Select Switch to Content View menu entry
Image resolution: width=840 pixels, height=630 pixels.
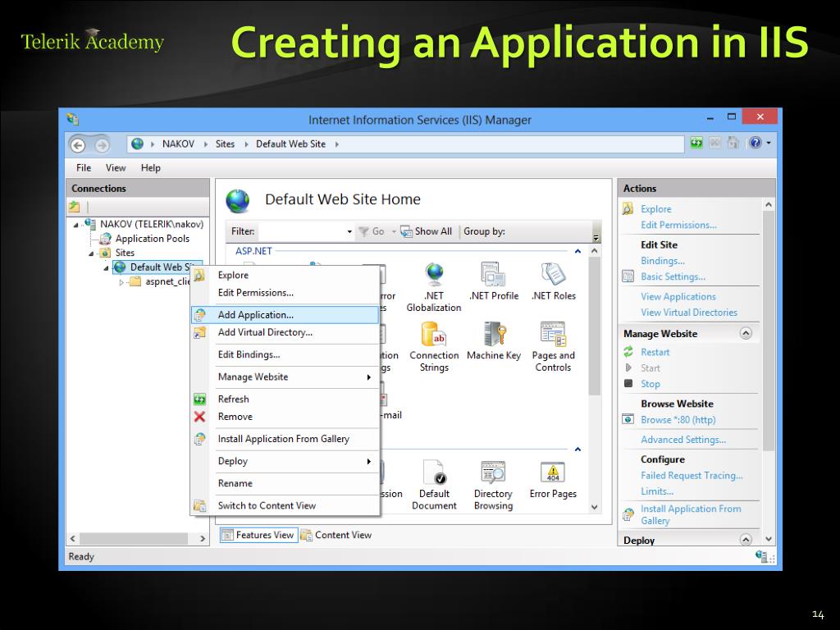(285, 505)
